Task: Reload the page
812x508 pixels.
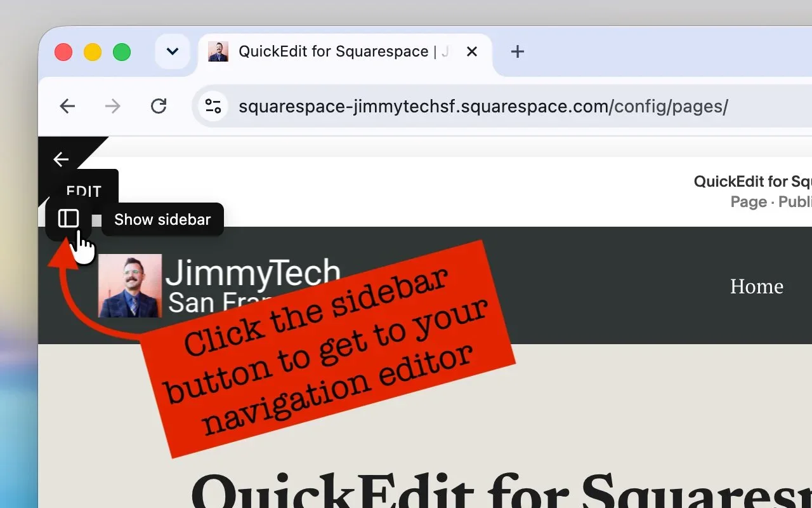Action: [x=159, y=107]
